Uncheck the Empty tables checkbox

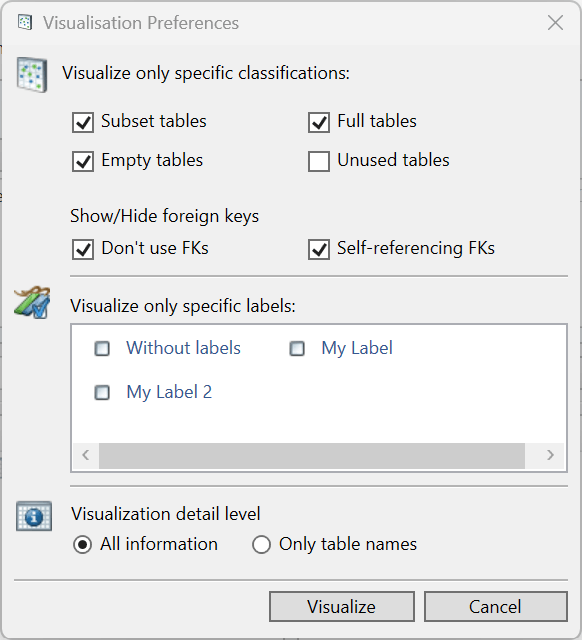[83, 161]
